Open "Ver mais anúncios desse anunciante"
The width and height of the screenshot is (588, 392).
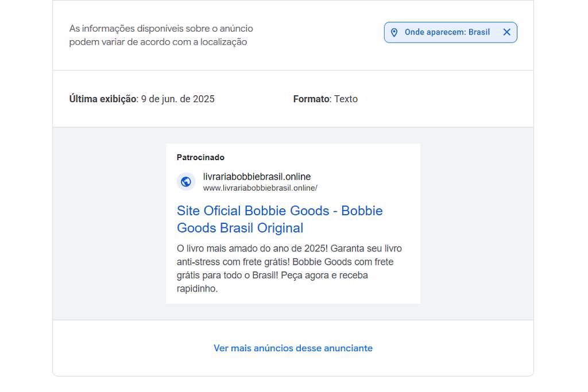(293, 348)
